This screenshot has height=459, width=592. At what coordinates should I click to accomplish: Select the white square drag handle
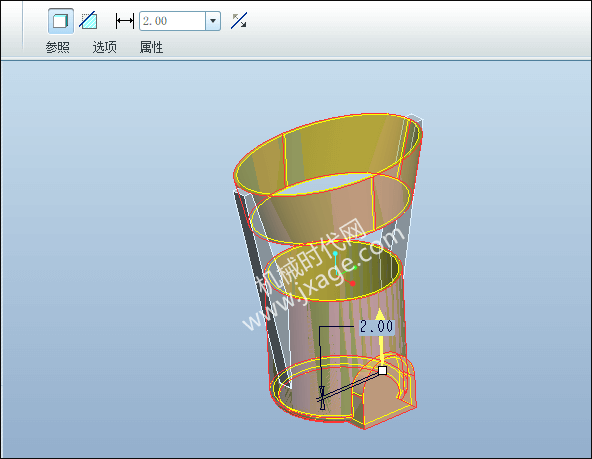coord(382,370)
